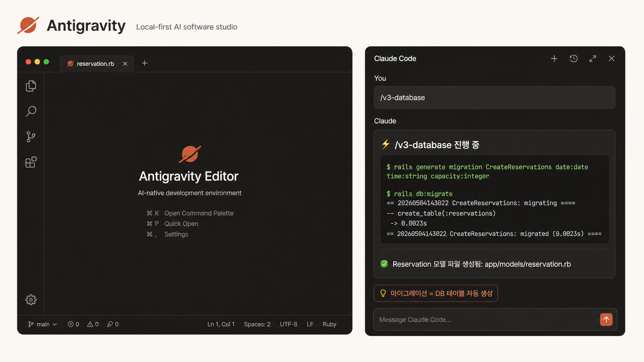Show warnings count in status bar
Screen dimensions: 644x362
click(93, 324)
